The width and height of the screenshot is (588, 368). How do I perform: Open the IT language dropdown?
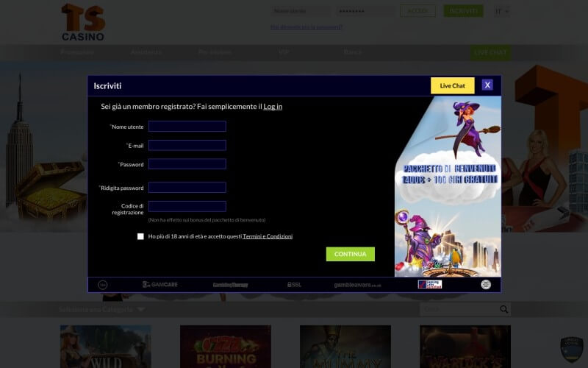(x=502, y=11)
